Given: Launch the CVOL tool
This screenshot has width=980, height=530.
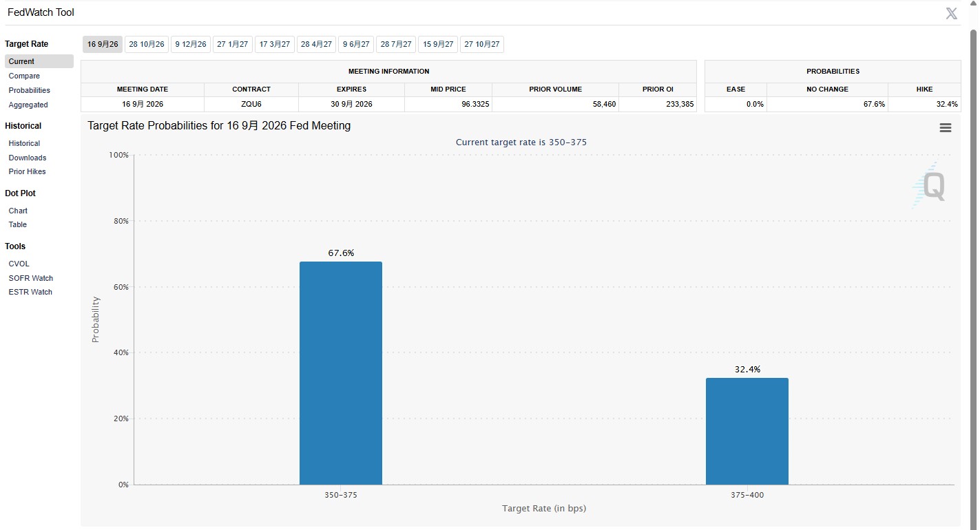Looking at the screenshot, I should click(19, 264).
